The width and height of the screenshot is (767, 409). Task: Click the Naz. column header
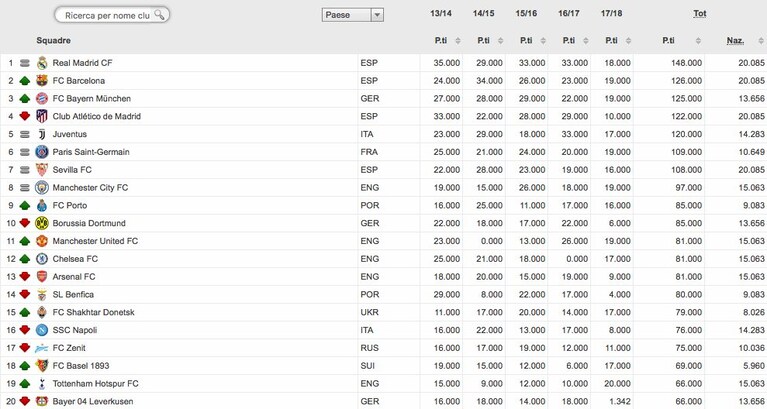click(x=735, y=41)
